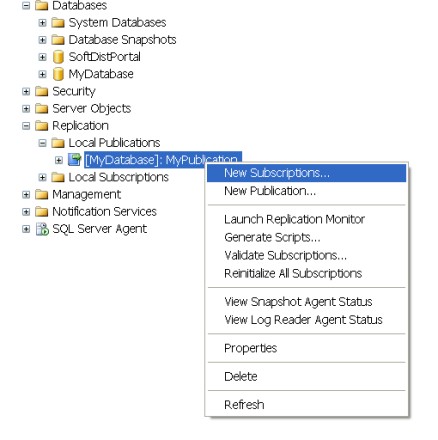The width and height of the screenshot is (438, 440).
Task: Expand the Local Subscriptions node
Action: click(42, 177)
